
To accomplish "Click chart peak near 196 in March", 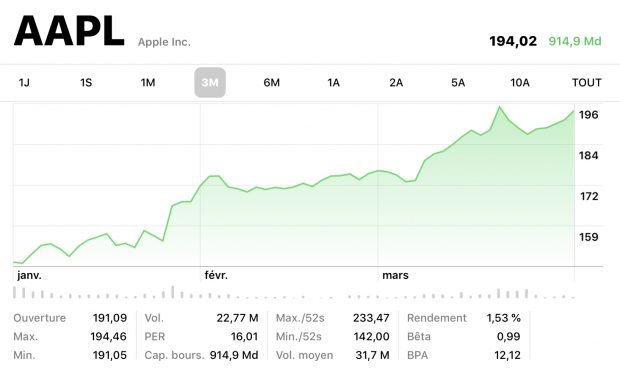I will click(x=499, y=107).
